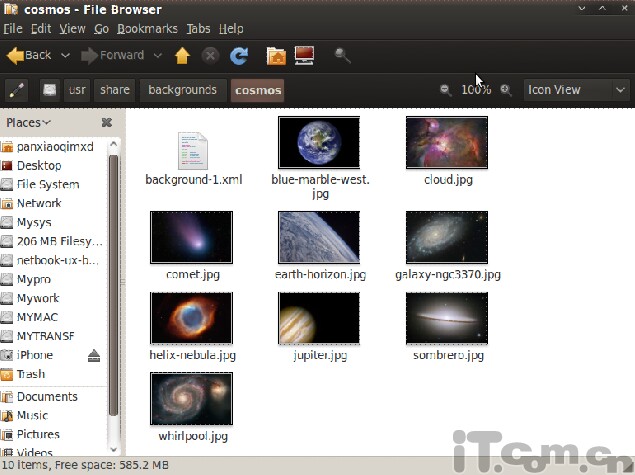Reset zoom by clicking 100% label
This screenshot has height=475, width=635.
(476, 90)
